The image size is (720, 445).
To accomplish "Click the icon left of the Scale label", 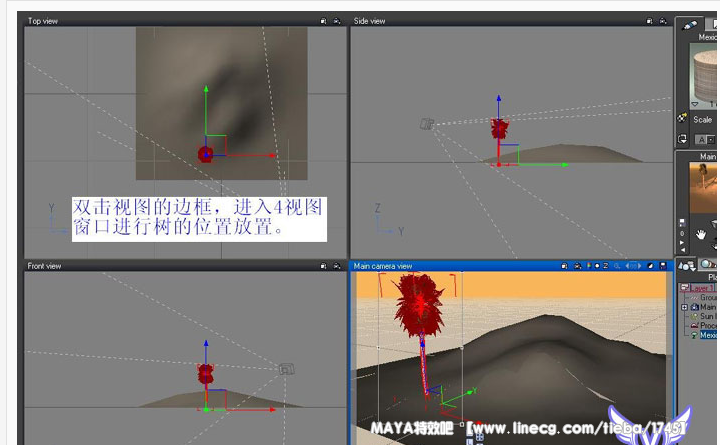I will coord(683,117).
